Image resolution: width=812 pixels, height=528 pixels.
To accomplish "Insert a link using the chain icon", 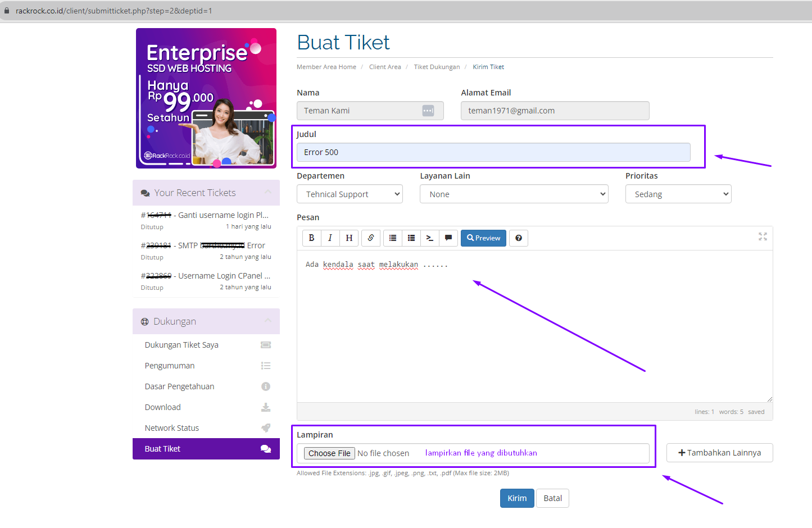I will (371, 238).
